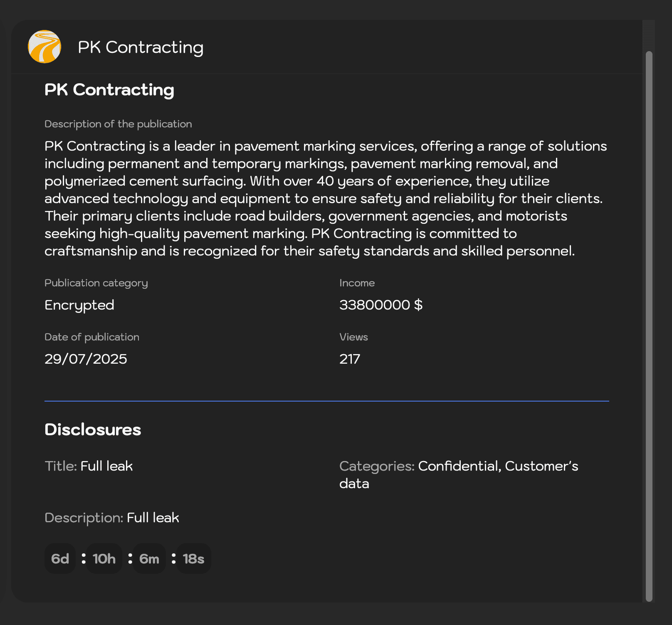
Task: Select the views count 217
Action: pos(350,359)
